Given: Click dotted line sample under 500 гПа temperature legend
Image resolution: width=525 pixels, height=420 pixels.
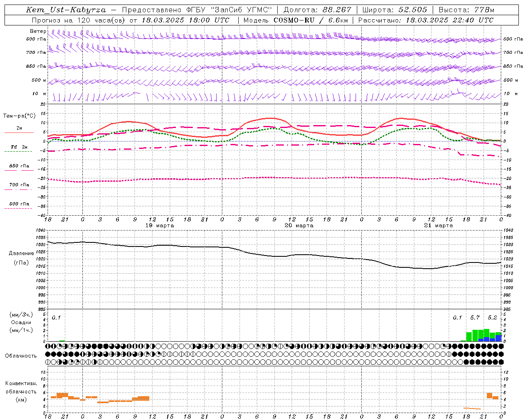Looking at the screenshot, I should (18, 209).
